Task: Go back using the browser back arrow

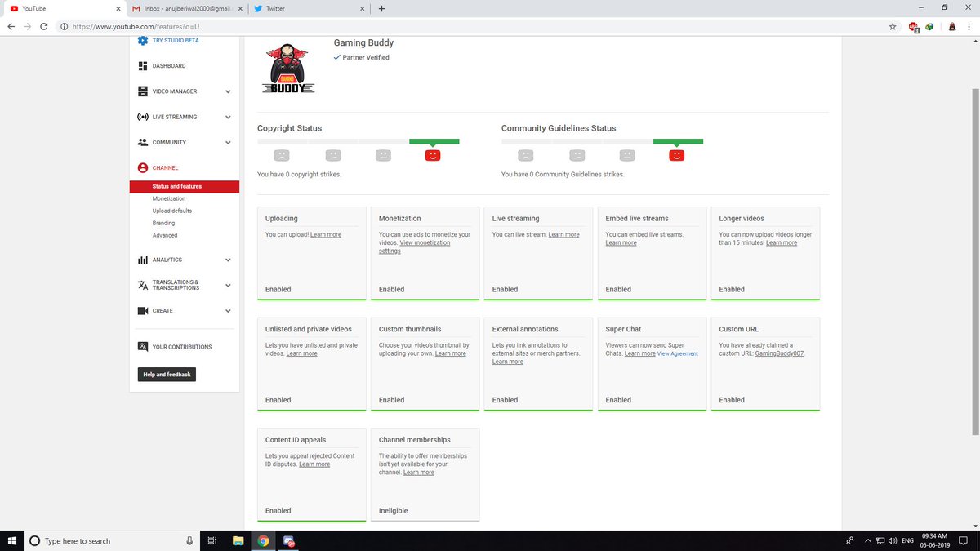Action: [11, 26]
